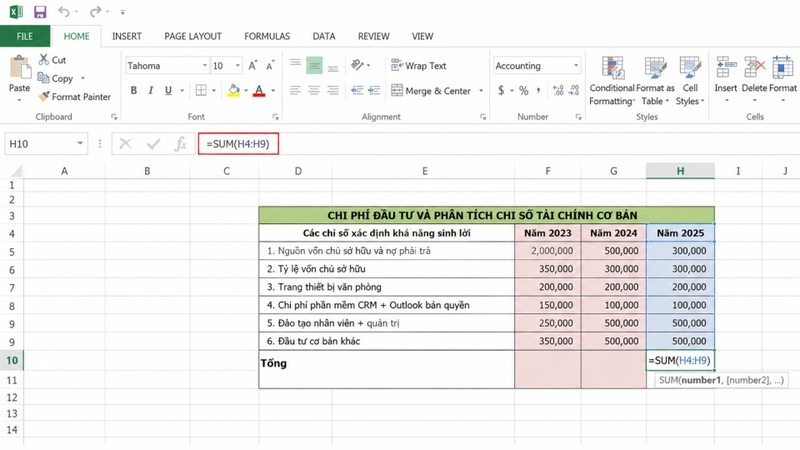800x450 pixels.
Task: Click the Format Painter brush icon
Action: (44, 96)
